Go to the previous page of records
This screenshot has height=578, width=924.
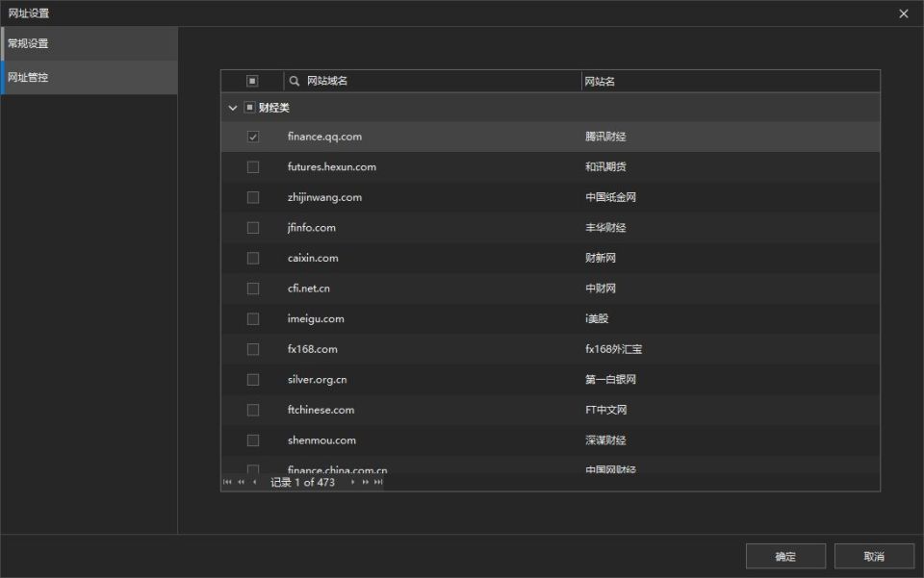[241, 482]
